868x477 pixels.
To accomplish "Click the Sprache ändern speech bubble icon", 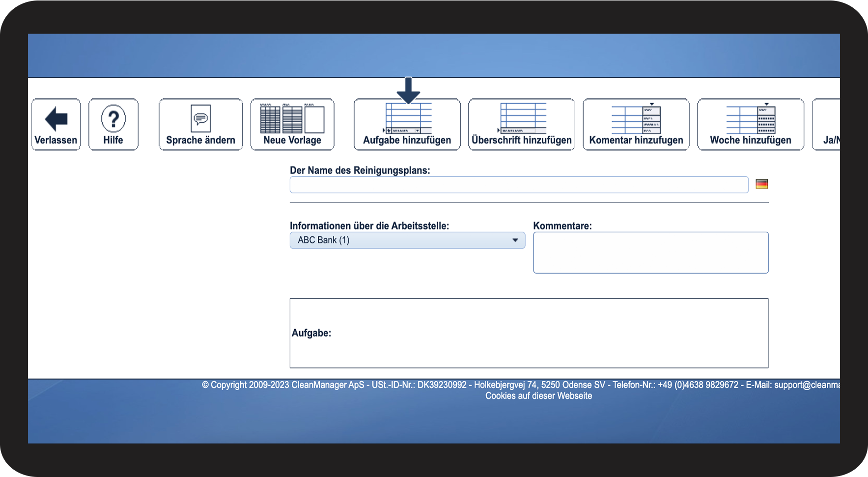I will click(200, 118).
